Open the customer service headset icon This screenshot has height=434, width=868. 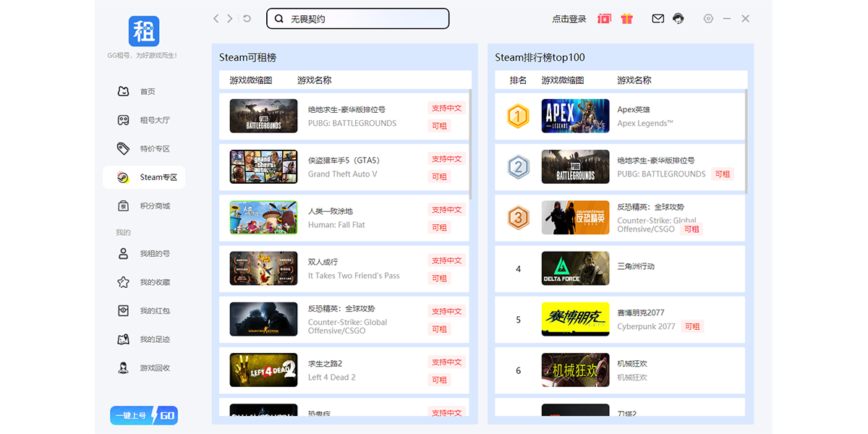click(x=678, y=19)
